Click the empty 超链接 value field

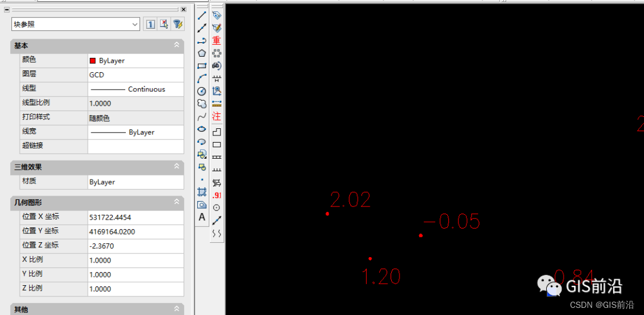tap(135, 146)
